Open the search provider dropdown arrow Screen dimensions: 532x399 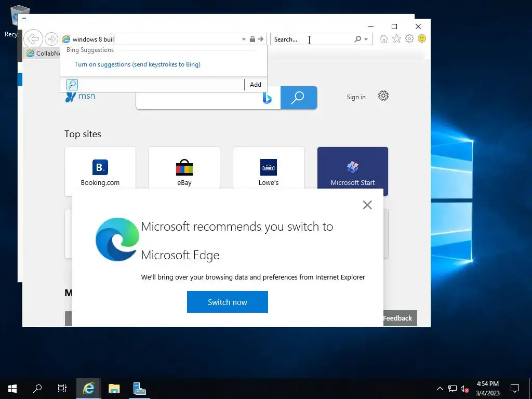366,39
